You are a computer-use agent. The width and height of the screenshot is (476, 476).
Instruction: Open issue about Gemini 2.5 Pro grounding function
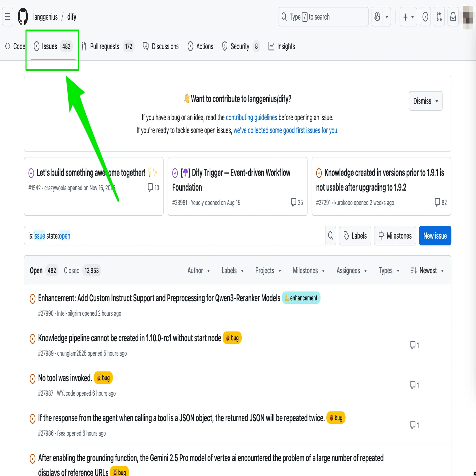[x=211, y=465]
